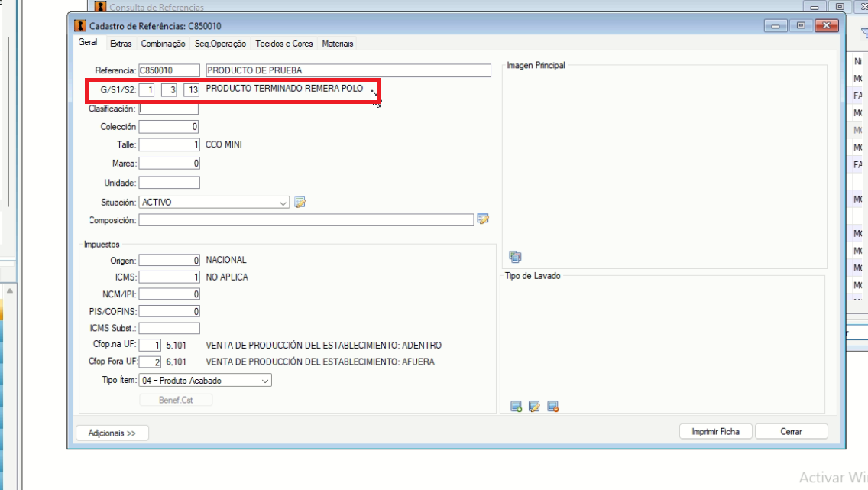Click the Clasificación input field
Screen dimensions: 868x490
point(169,109)
